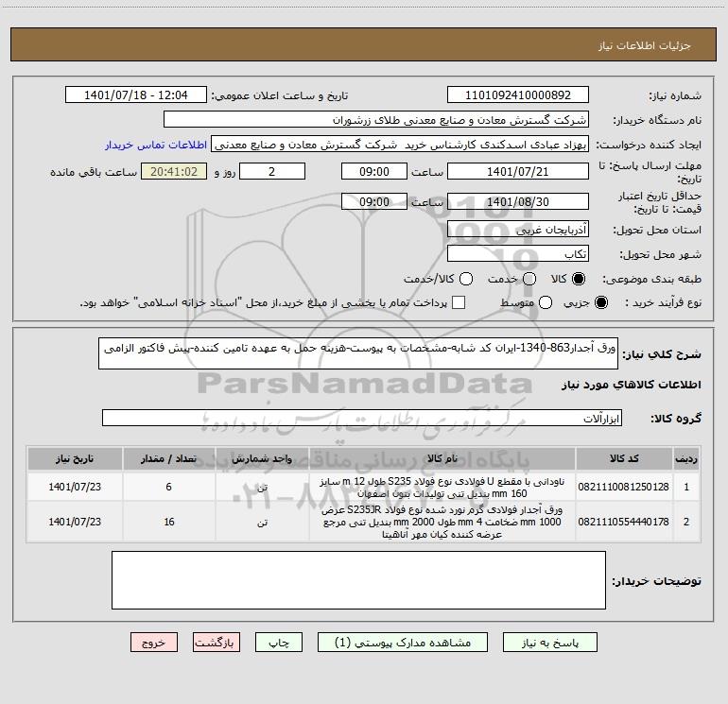Viewport: 728px width, 704px height.
Task: Click quantity 6 in row 1
Action: click(x=169, y=487)
